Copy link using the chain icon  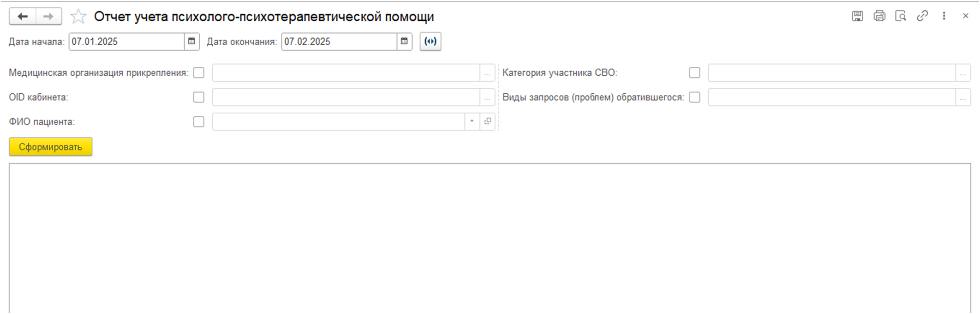(922, 16)
